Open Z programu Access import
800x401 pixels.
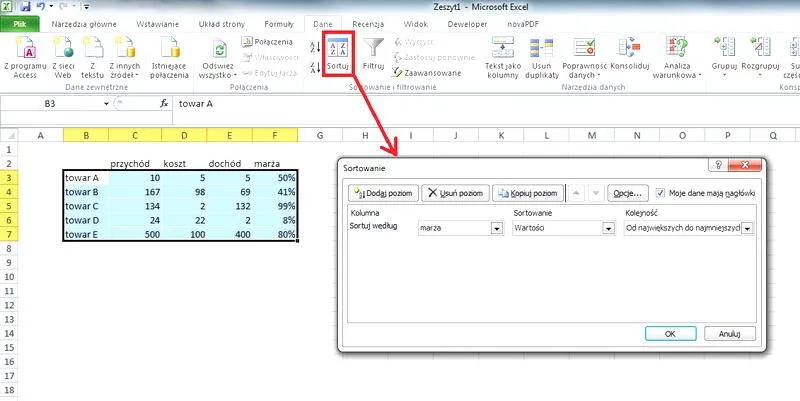(x=22, y=52)
